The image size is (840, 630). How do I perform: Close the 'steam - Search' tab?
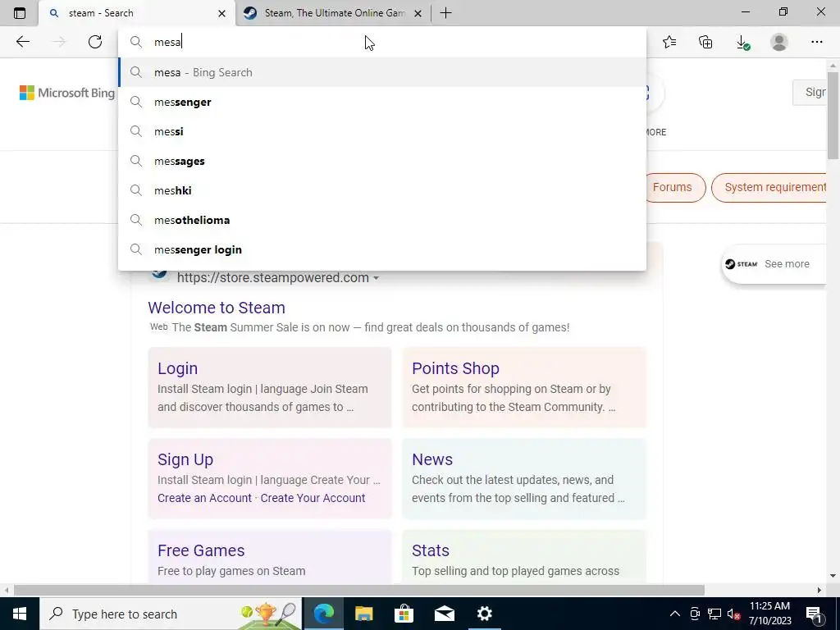[221, 13]
